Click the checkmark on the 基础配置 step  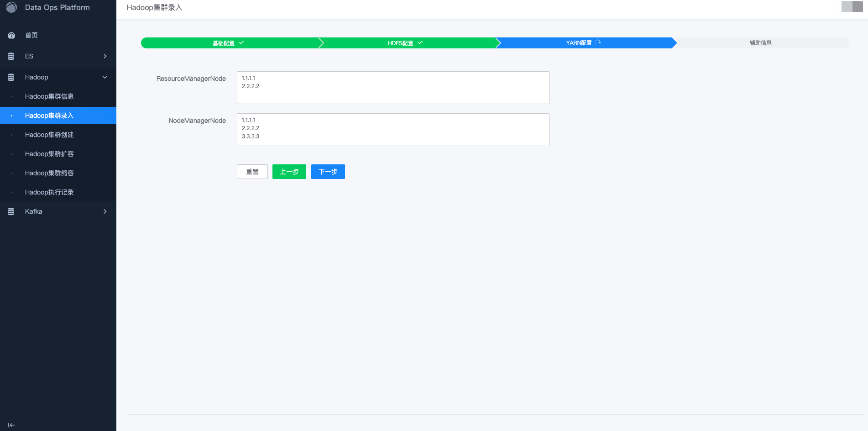[x=241, y=42]
